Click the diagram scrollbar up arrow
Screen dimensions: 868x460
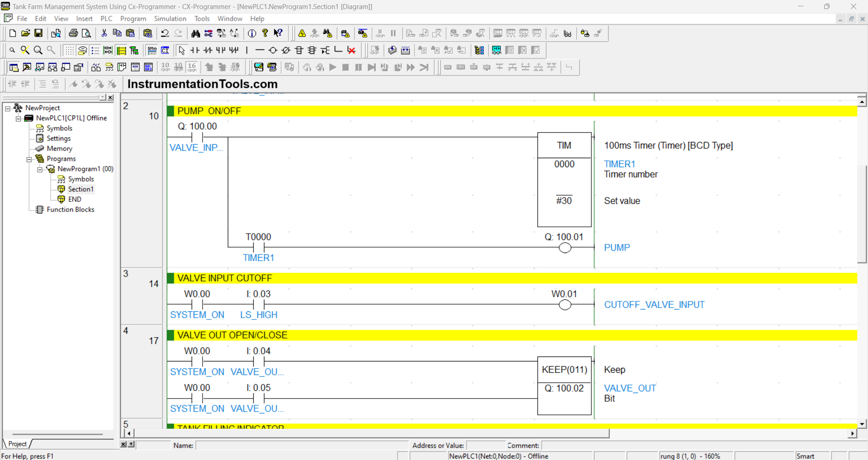click(x=862, y=102)
